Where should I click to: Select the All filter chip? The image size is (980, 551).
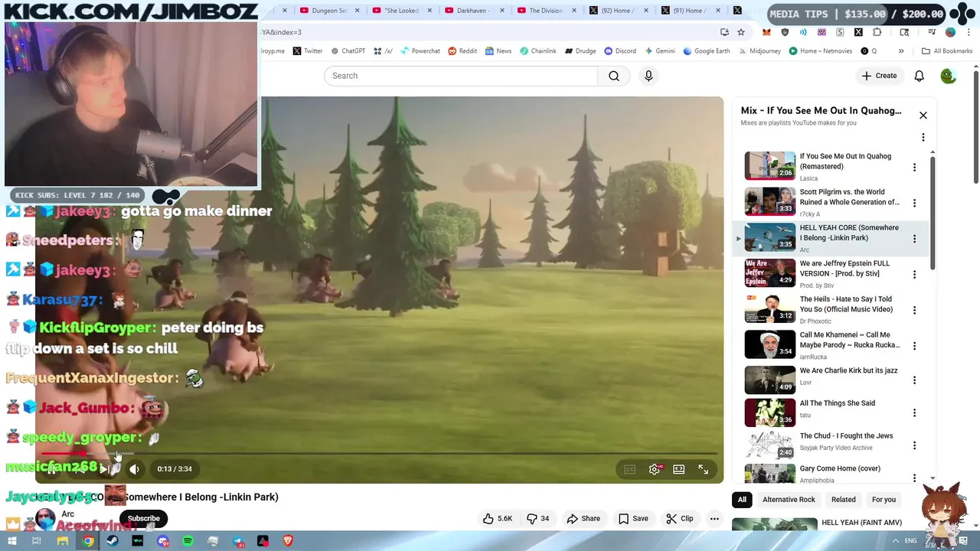pyautogui.click(x=742, y=500)
